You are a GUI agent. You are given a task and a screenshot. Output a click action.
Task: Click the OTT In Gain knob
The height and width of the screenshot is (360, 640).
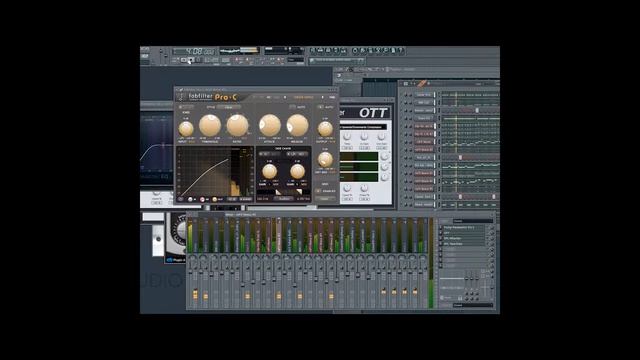click(364, 137)
